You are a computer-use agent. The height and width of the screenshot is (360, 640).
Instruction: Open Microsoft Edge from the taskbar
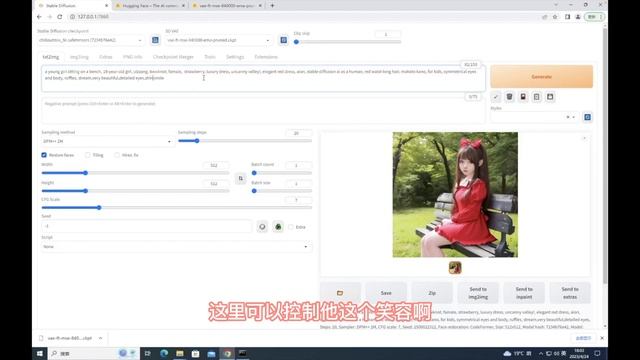coord(164,353)
